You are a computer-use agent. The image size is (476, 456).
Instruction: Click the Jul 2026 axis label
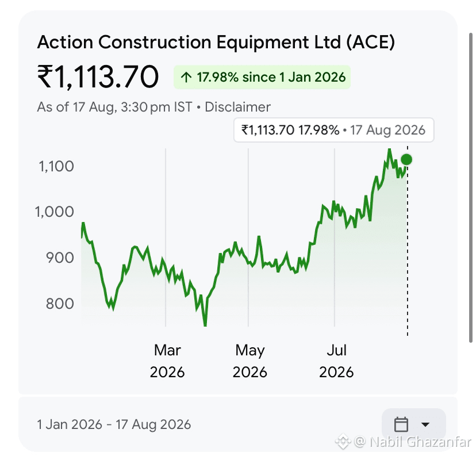tap(336, 361)
